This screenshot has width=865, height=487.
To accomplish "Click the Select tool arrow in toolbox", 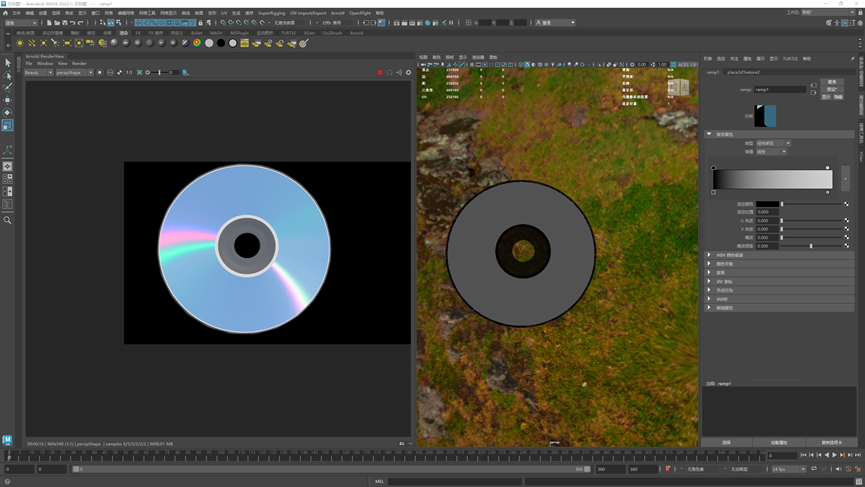I will pyautogui.click(x=8, y=63).
